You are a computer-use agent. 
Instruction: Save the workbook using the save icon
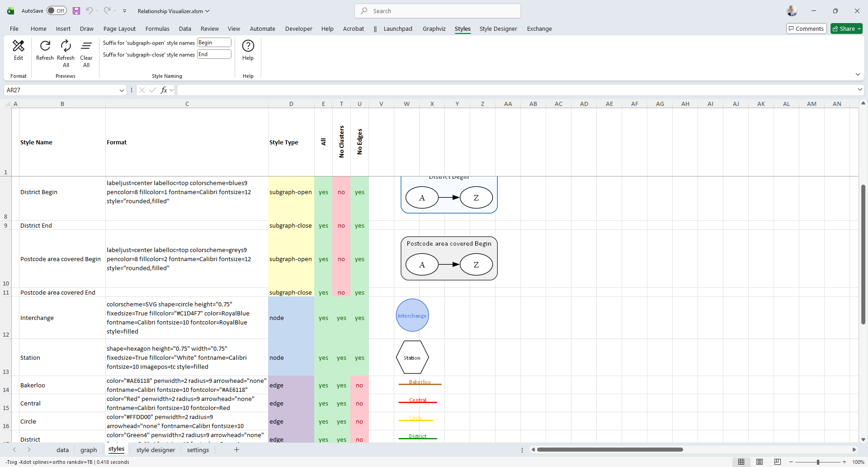coord(76,11)
